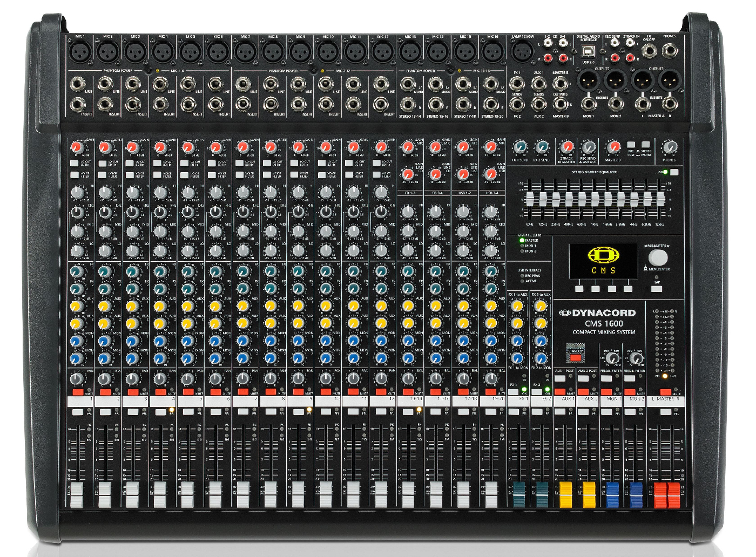Click the REC SEND & USB OUT knob

click(589, 147)
